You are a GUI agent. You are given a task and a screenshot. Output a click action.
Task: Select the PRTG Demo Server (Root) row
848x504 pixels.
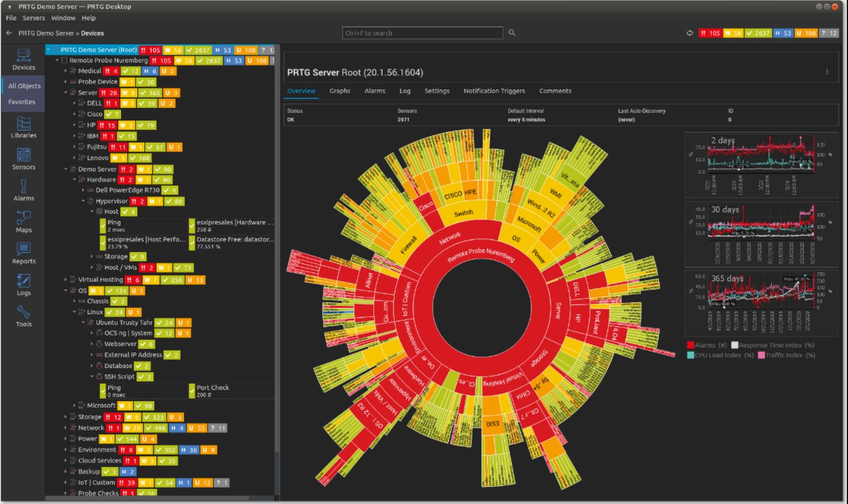click(160, 50)
